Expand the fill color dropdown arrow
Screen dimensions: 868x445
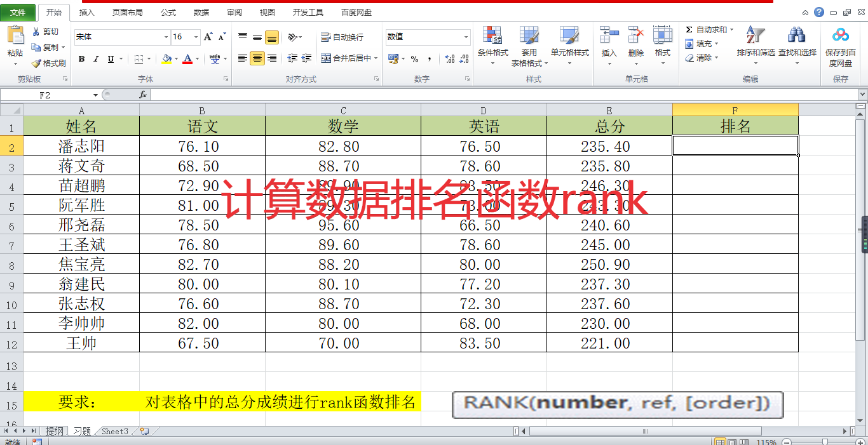pos(175,59)
